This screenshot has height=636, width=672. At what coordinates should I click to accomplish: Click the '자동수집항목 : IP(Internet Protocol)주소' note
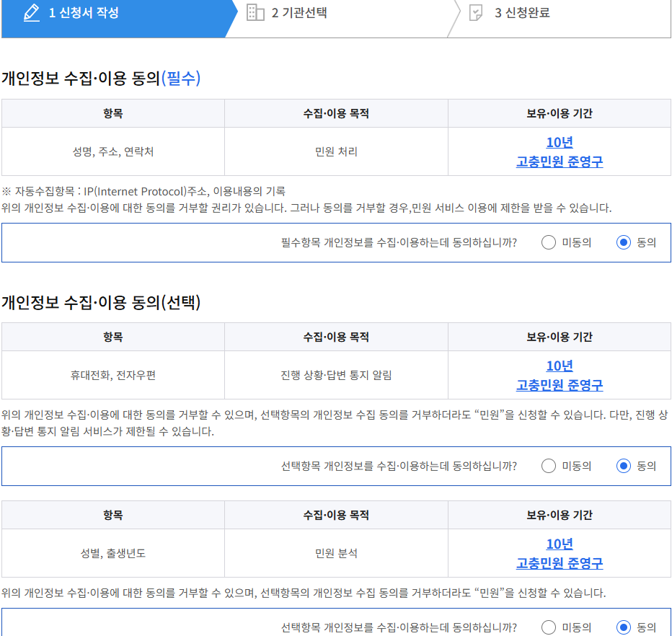143,191
